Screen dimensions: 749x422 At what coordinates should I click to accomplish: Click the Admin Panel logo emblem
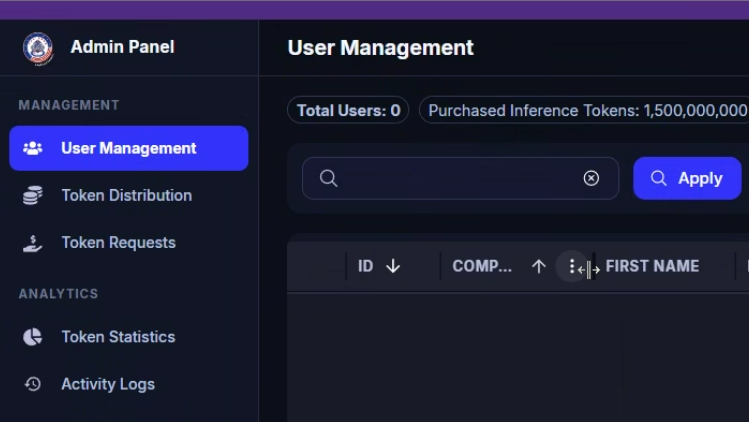tap(38, 48)
